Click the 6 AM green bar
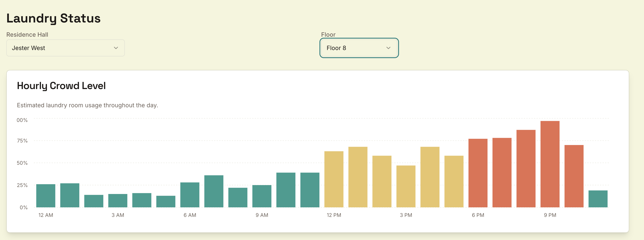 coord(190,195)
